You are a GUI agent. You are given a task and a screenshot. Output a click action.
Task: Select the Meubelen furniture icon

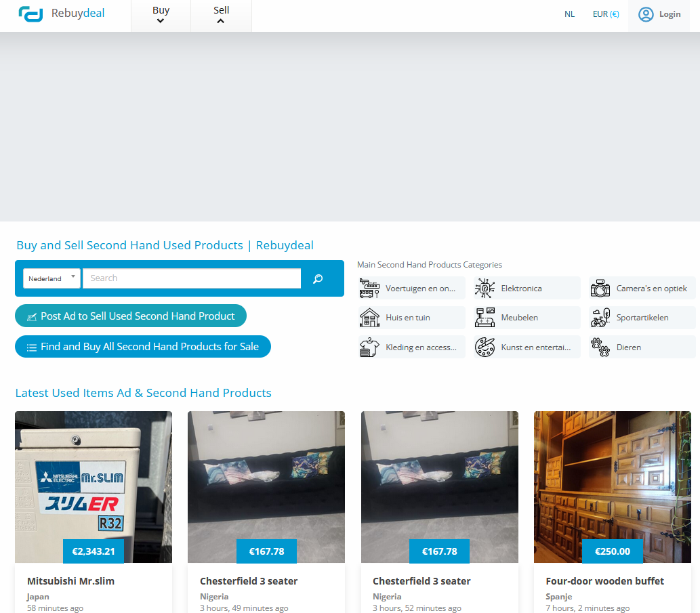485,318
